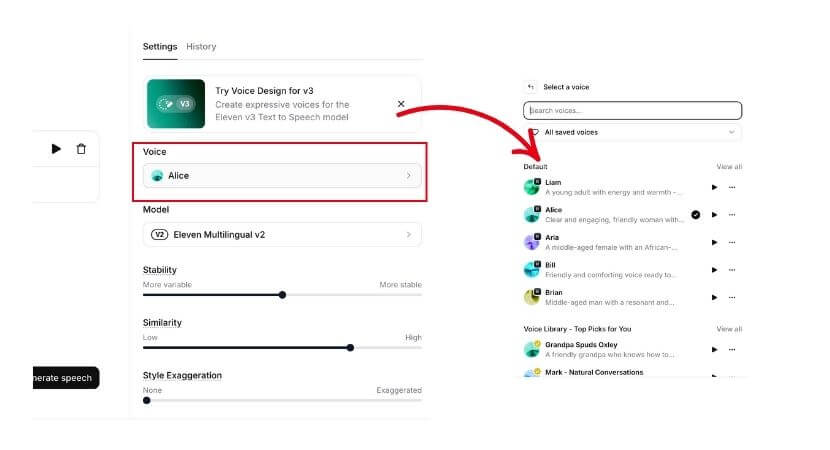Open more options for Bill

pyautogui.click(x=732, y=270)
